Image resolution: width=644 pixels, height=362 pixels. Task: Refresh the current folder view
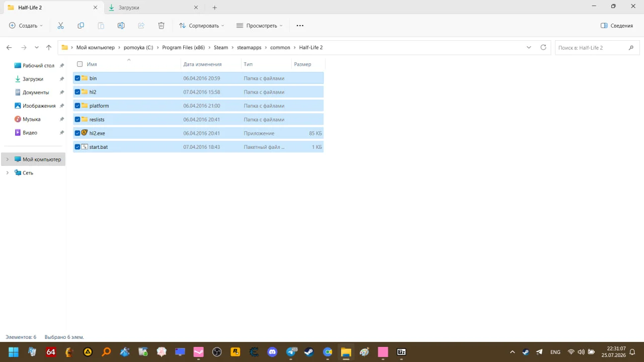coord(543,47)
